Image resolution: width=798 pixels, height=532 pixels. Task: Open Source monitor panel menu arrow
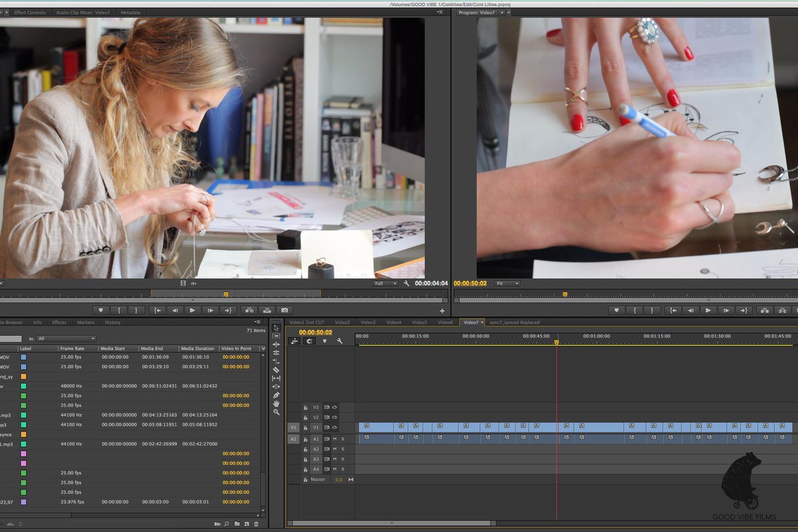click(440, 12)
